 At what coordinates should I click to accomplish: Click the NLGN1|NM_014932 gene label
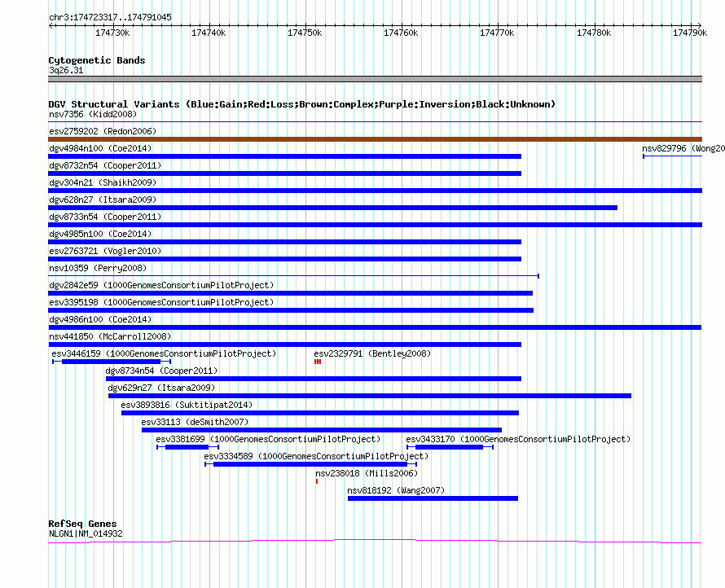(x=86, y=534)
